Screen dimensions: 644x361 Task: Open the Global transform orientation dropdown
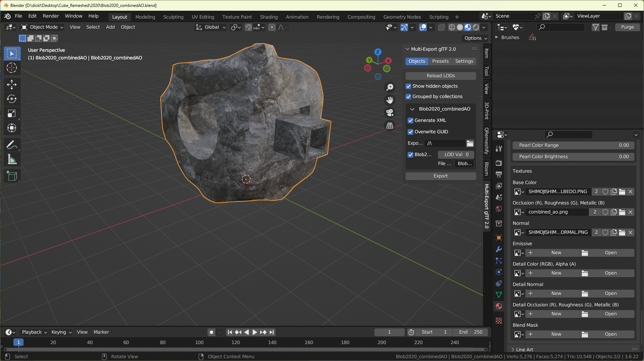210,27
